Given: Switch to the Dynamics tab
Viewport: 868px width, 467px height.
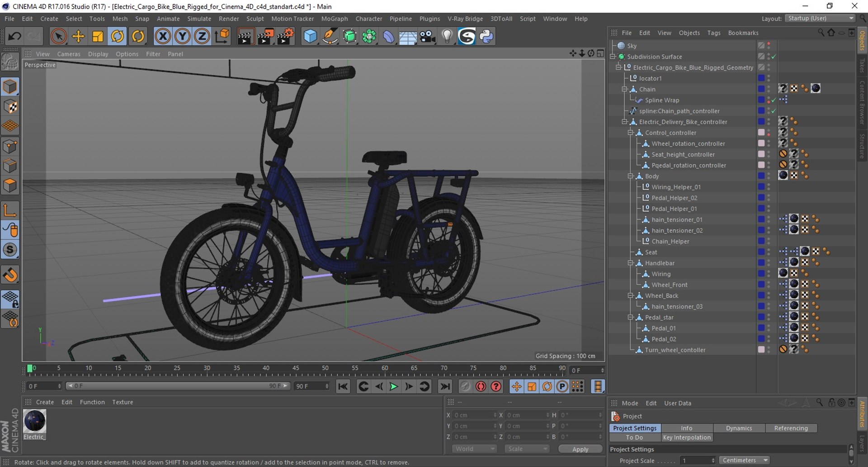Looking at the screenshot, I should [739, 428].
